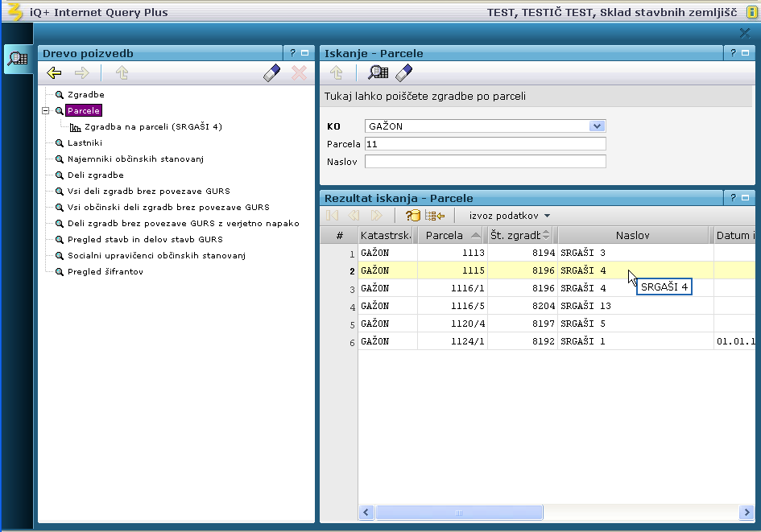Select Vsi občinski deli zgradb brez povezave GURS
Image resolution: width=761 pixels, height=532 pixels.
(168, 207)
